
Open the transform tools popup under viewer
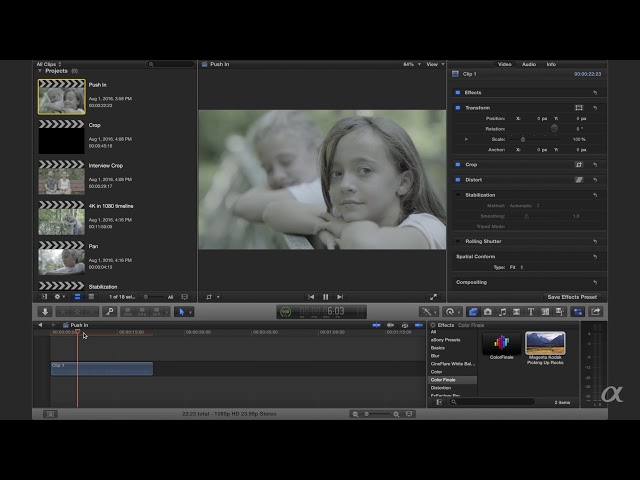(x=213, y=297)
